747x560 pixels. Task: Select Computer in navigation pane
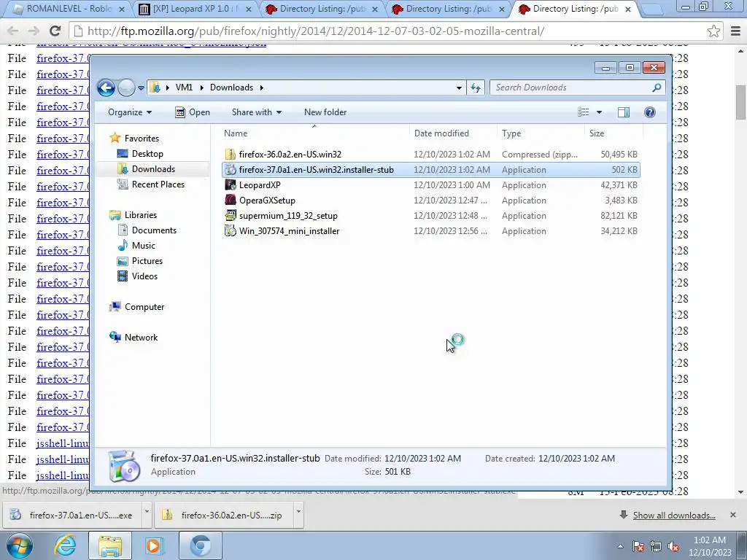pyautogui.click(x=144, y=307)
